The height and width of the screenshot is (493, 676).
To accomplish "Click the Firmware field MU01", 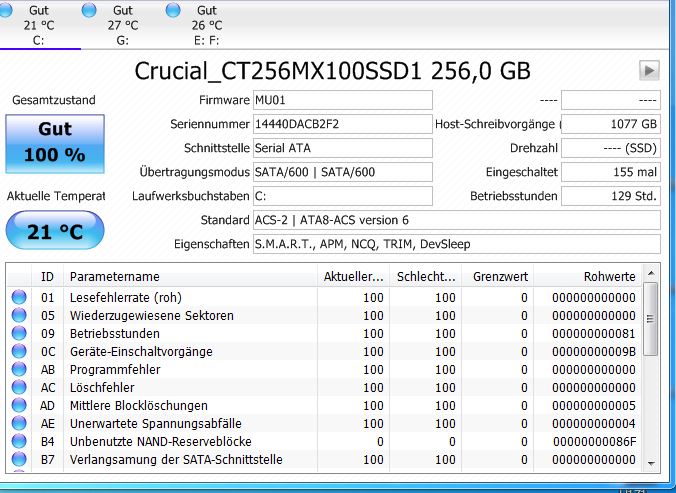I will 342,100.
